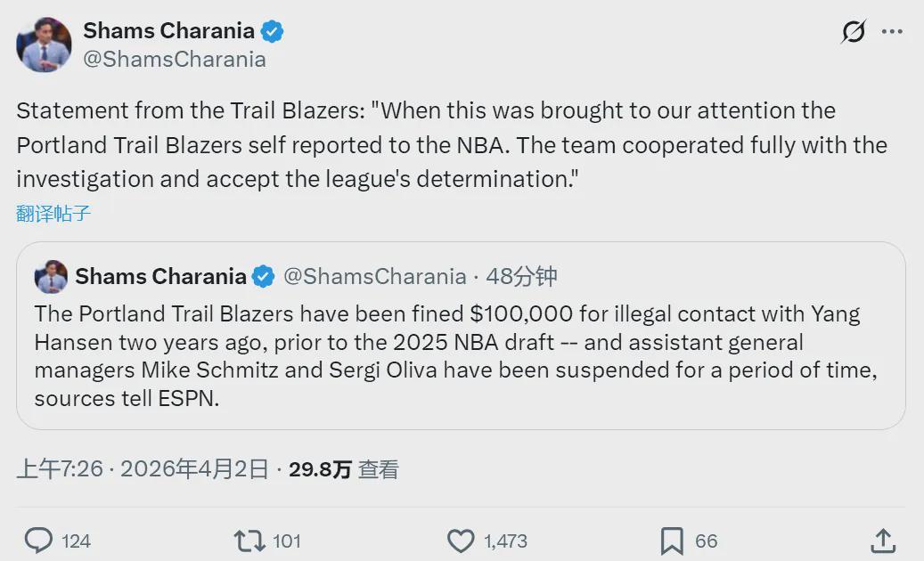
Task: Bookmark this post
Action: [x=671, y=540]
